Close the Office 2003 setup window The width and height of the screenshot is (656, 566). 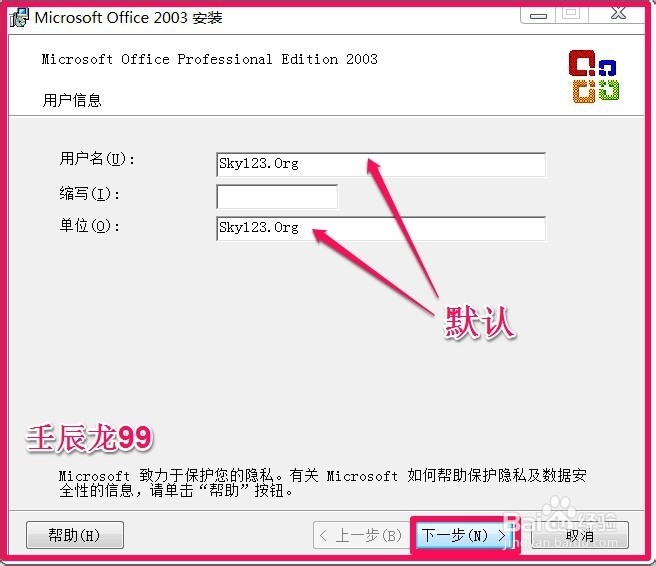[x=618, y=14]
